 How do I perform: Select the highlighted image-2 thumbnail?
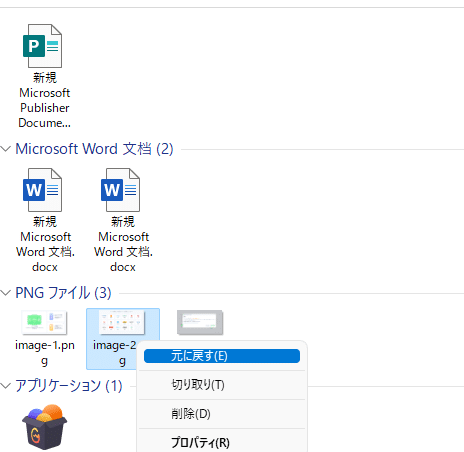click(x=122, y=322)
